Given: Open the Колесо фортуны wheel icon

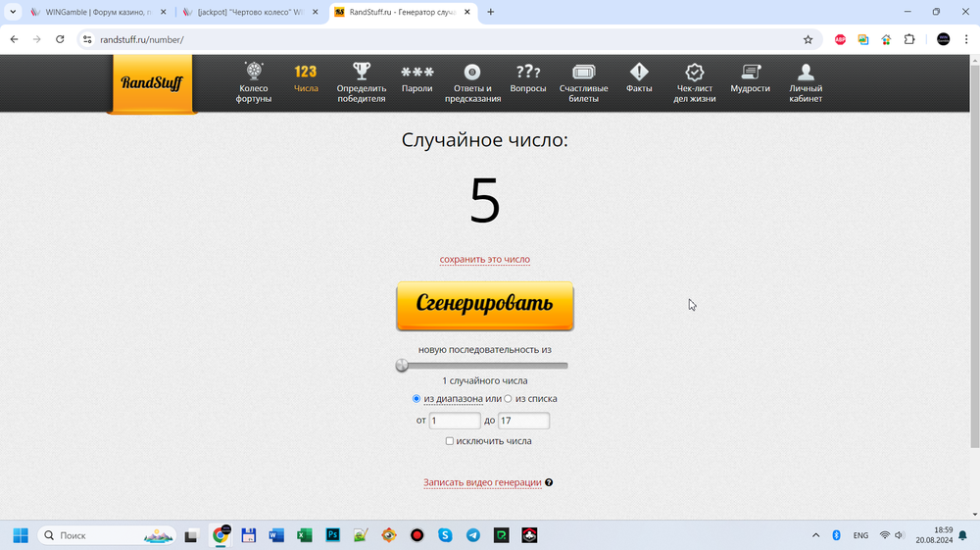Looking at the screenshot, I should point(254,71).
